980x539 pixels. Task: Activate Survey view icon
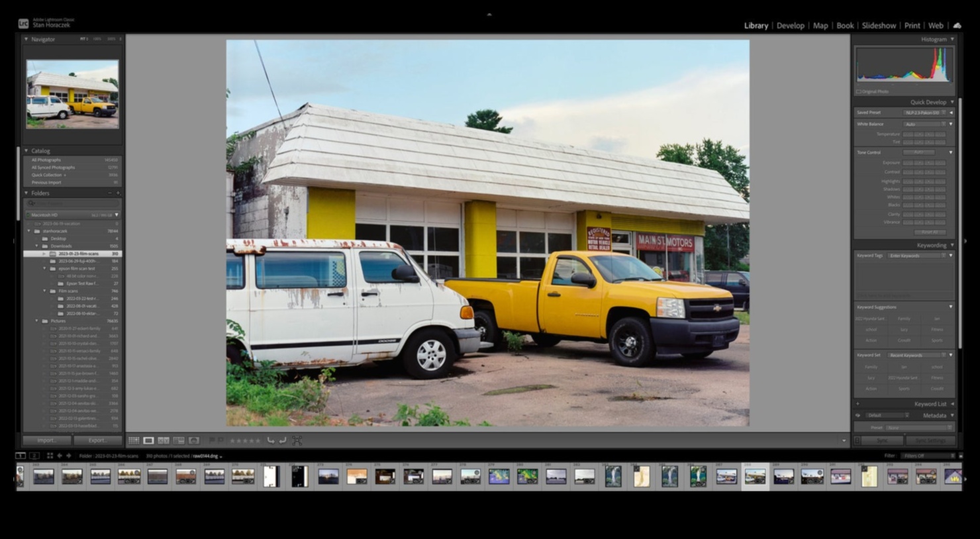pos(178,440)
